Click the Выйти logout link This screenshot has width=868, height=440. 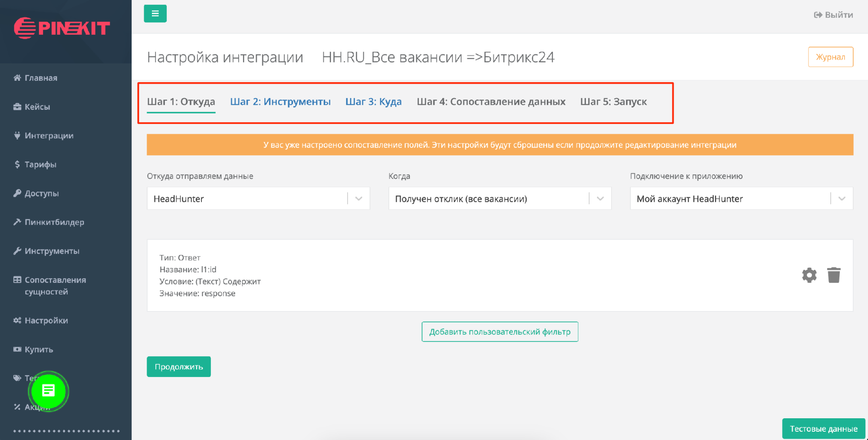click(x=833, y=15)
